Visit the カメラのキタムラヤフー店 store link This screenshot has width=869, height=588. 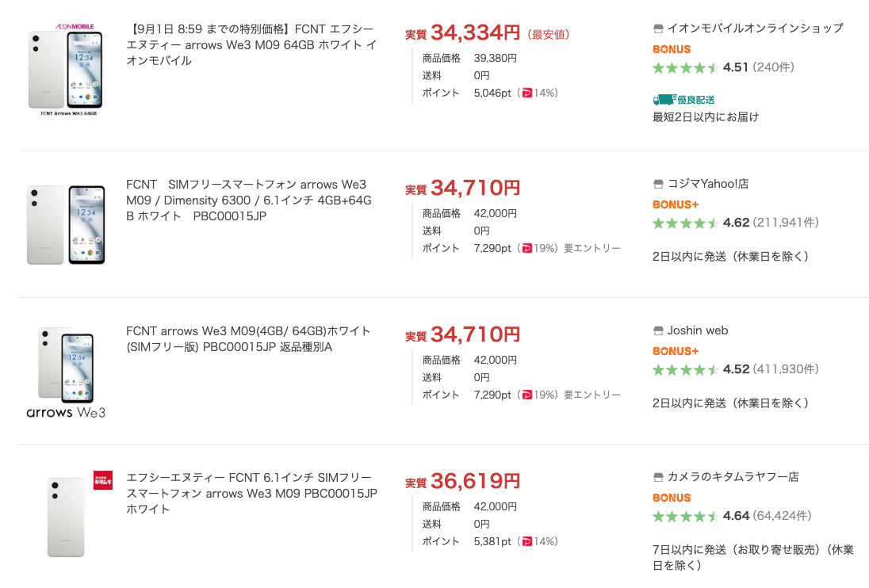click(733, 477)
